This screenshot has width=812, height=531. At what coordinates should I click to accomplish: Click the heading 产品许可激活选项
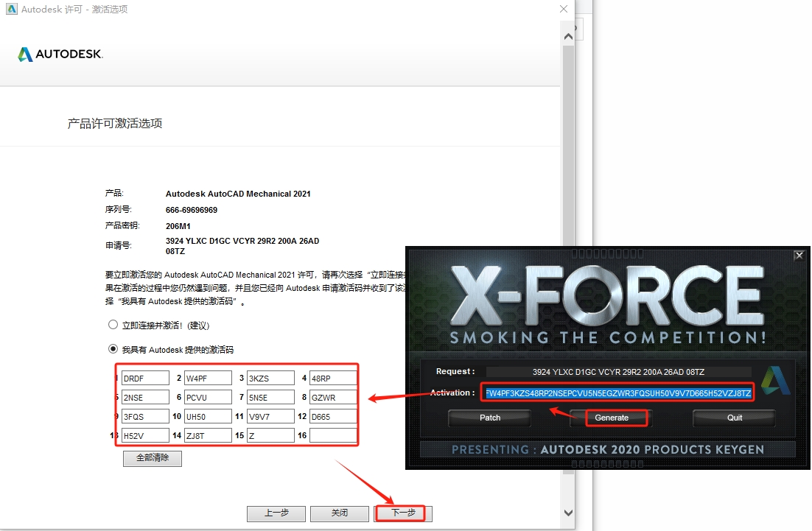[115, 123]
